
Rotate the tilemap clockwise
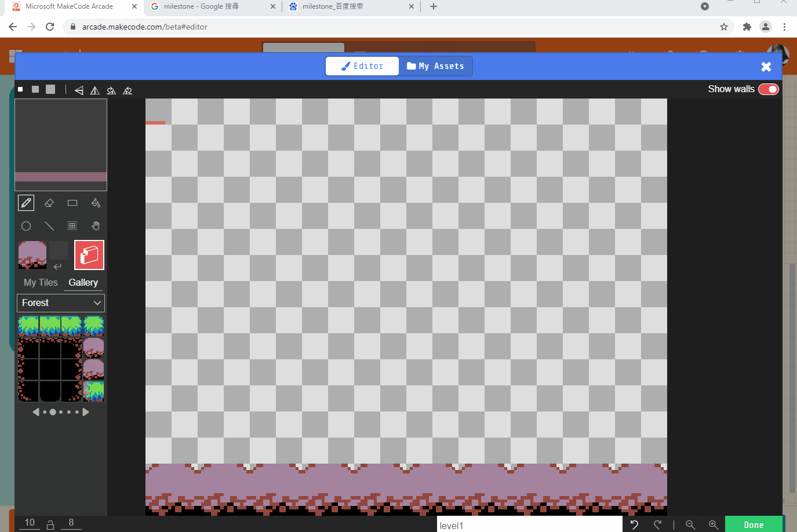coord(111,90)
